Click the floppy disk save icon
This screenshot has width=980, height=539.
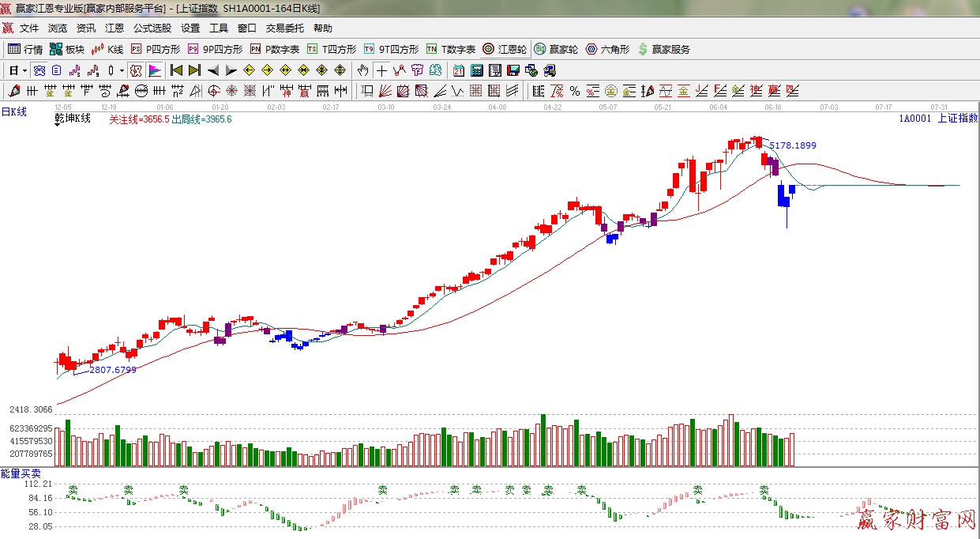513,70
